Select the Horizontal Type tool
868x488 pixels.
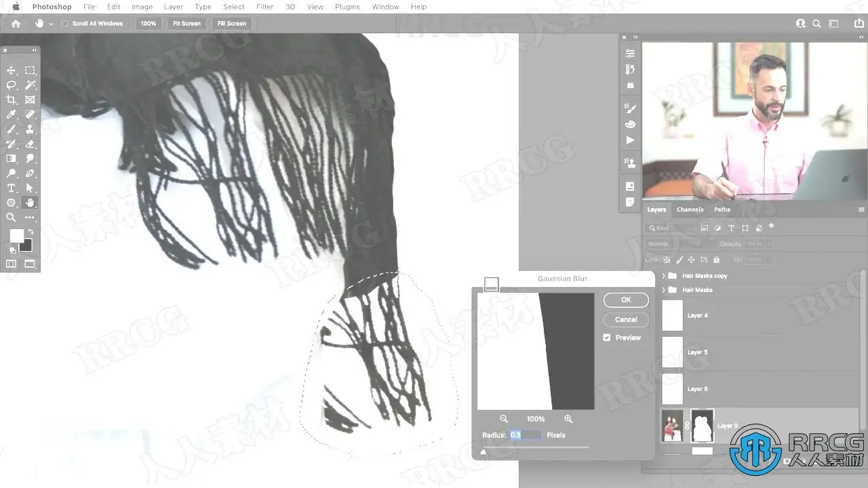[x=12, y=188]
